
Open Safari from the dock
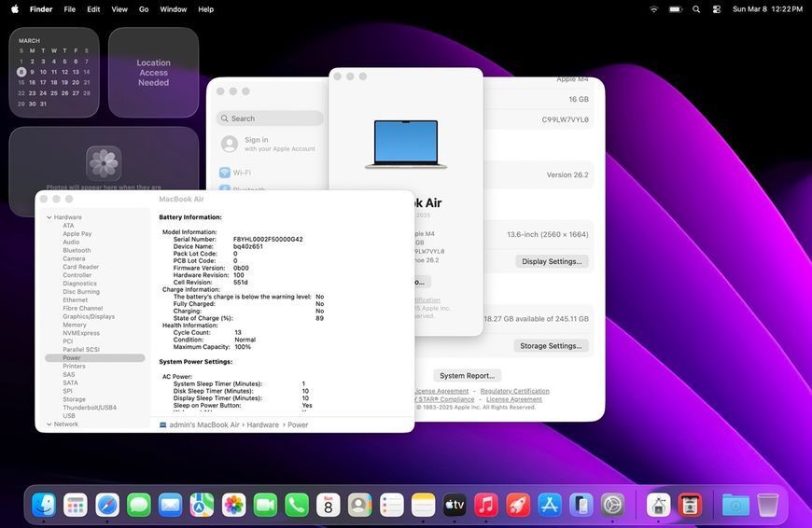107,505
